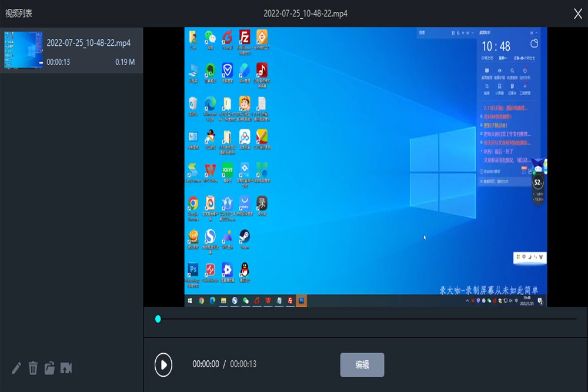Close the video list window
The height and width of the screenshot is (392, 588).
pos(578,13)
